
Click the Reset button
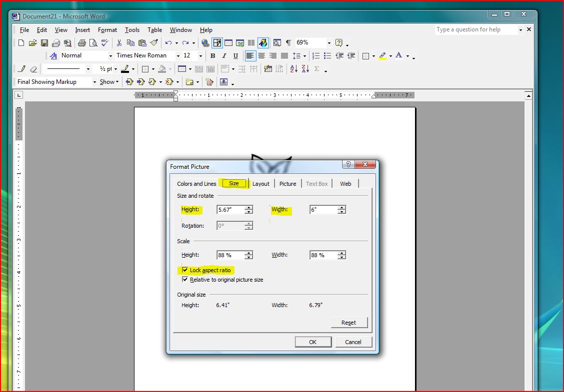tap(349, 322)
